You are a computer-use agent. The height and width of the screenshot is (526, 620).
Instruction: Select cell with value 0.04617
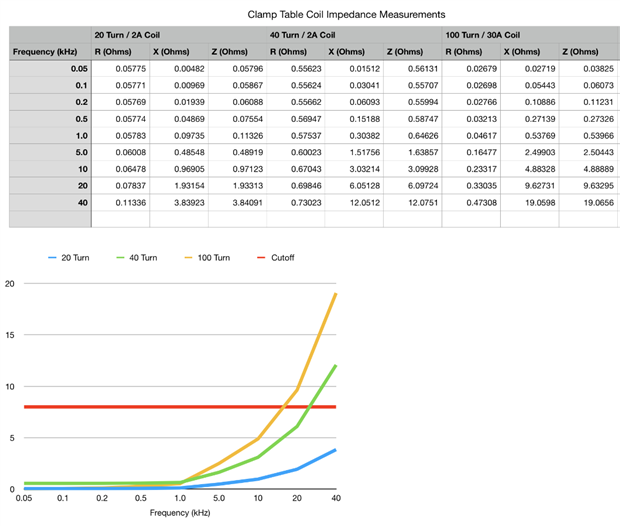pyautogui.click(x=471, y=136)
